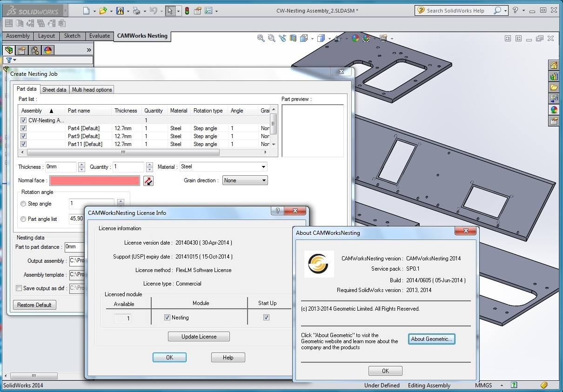Click the Zoom to Area magnifier
This screenshot has height=392, width=563.
coord(271,38)
